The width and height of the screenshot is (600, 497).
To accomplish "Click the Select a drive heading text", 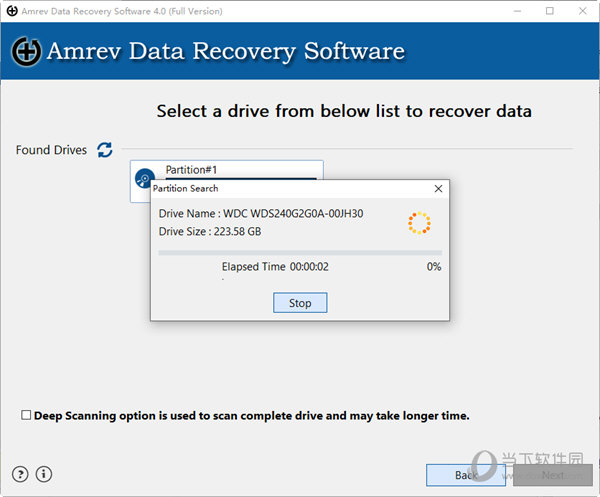I will [344, 111].
